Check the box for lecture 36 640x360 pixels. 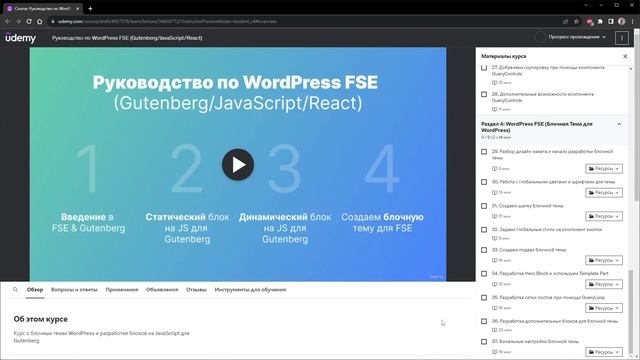coord(484,321)
